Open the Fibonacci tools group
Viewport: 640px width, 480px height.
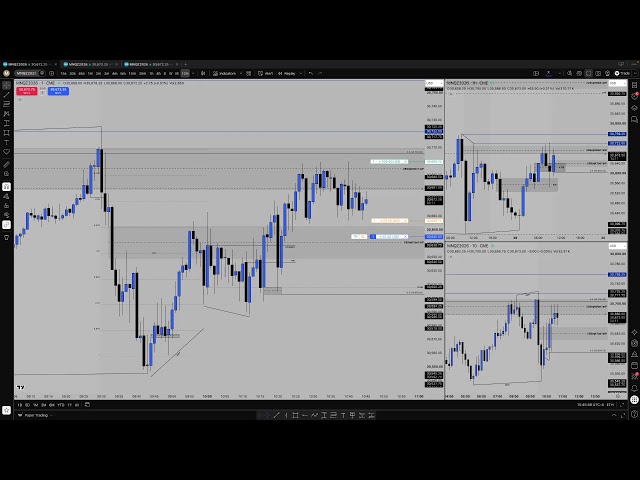(x=6, y=104)
